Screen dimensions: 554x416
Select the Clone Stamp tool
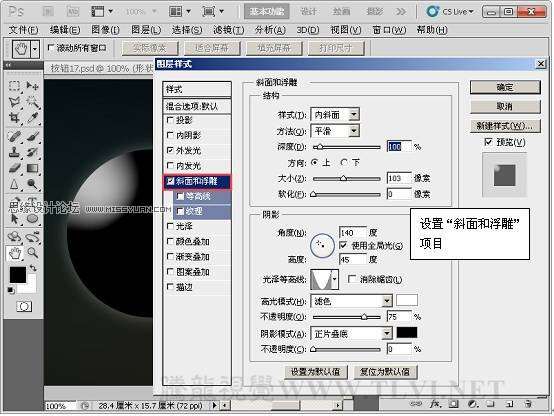(x=14, y=152)
